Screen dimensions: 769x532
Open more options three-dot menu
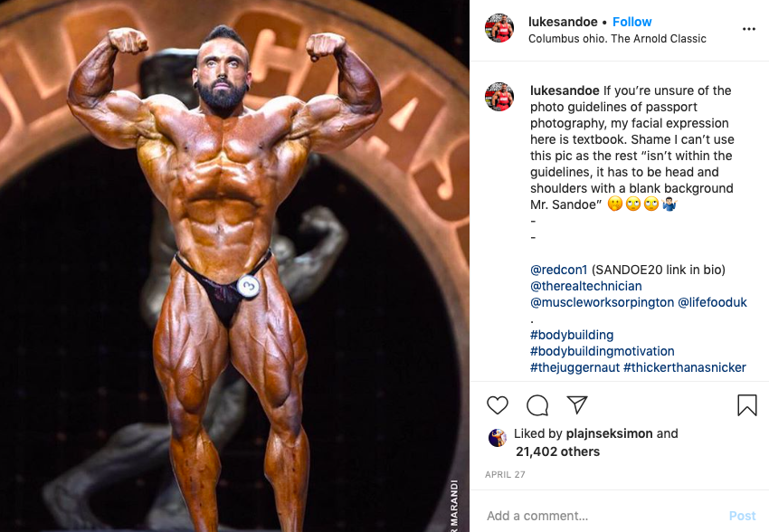coord(749,30)
